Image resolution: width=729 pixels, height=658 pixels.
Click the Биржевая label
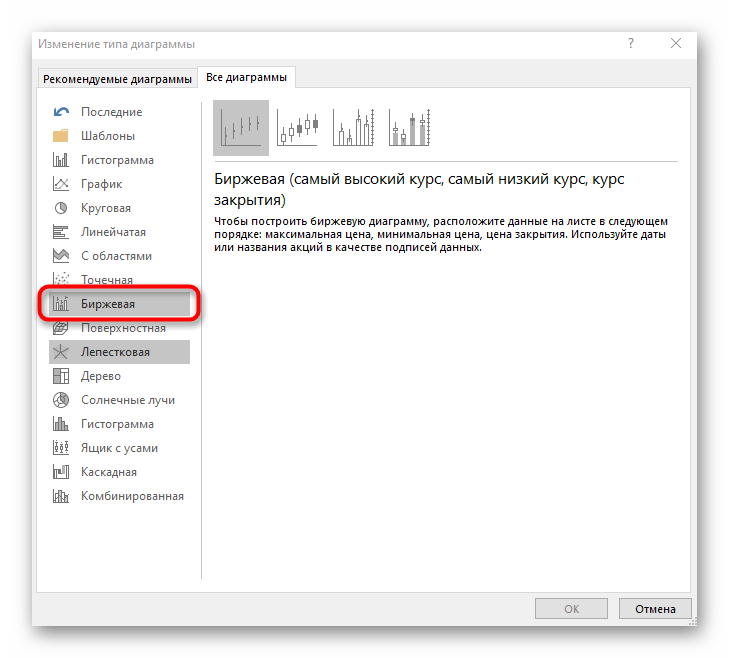click(108, 304)
